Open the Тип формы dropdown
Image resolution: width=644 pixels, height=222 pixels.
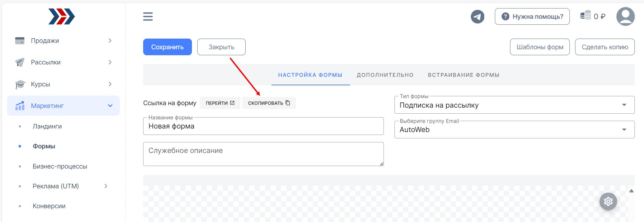click(x=514, y=105)
